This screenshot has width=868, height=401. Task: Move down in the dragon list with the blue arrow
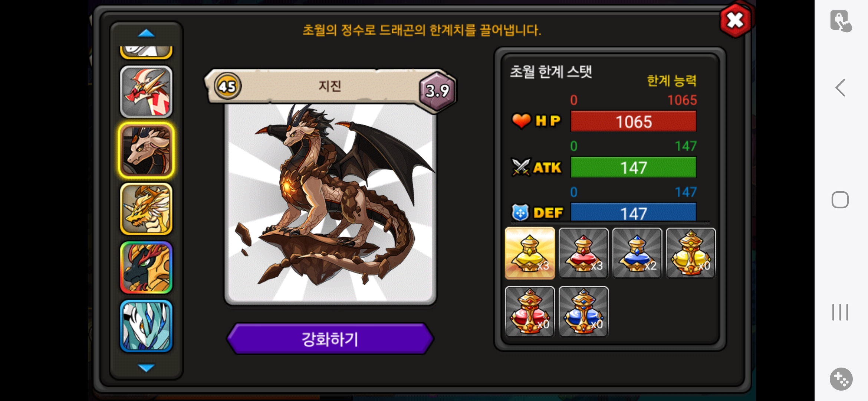coord(146,368)
